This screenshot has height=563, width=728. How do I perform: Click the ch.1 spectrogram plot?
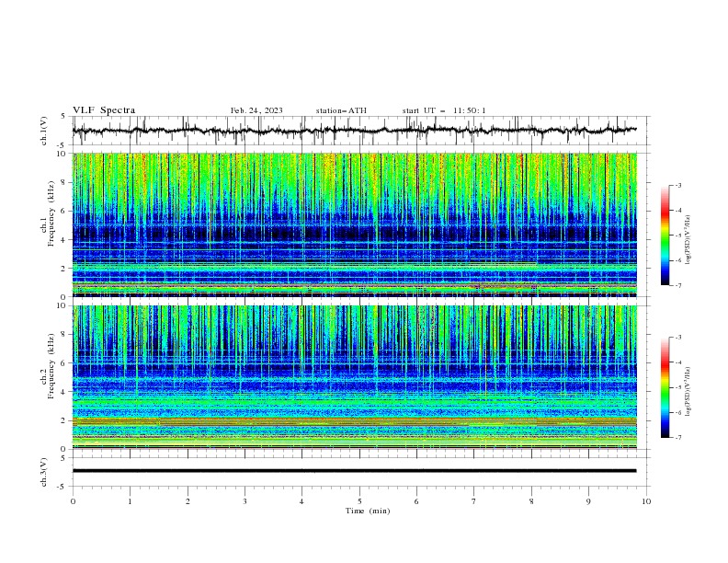354,224
